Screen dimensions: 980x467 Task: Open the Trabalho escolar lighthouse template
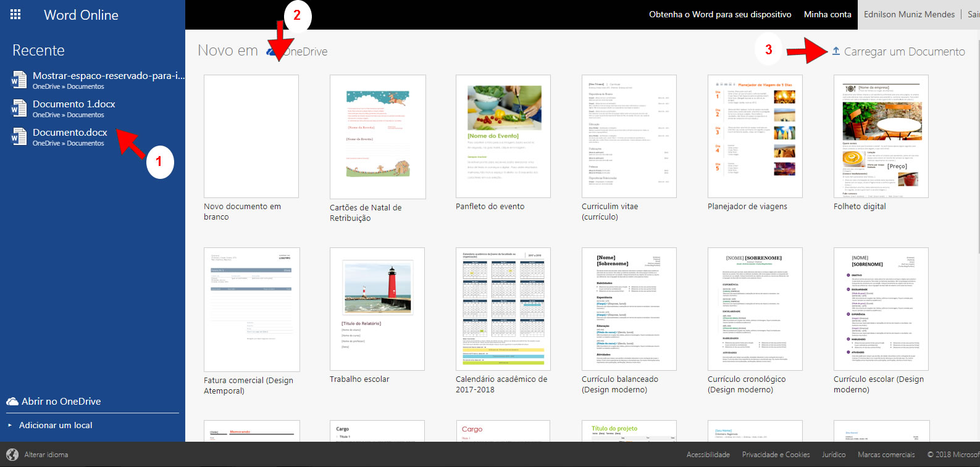377,309
